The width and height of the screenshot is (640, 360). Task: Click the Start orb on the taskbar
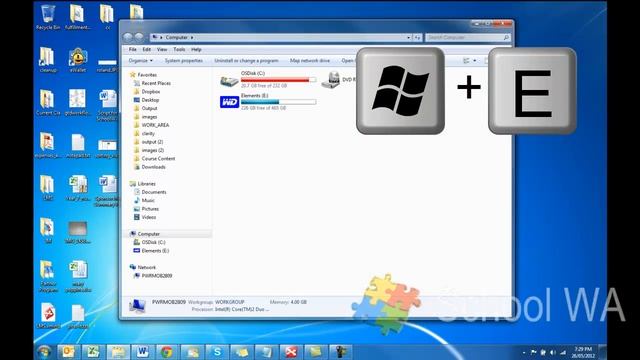coord(44,352)
